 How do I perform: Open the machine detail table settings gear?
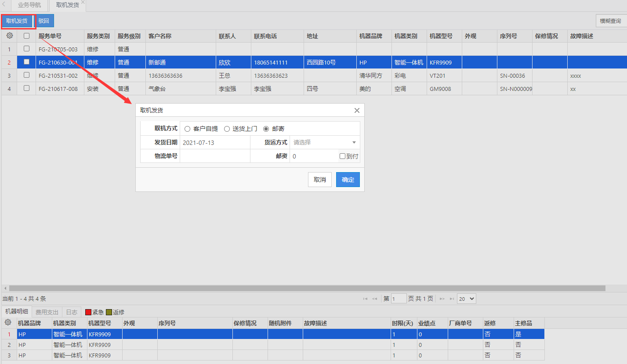tap(8, 323)
